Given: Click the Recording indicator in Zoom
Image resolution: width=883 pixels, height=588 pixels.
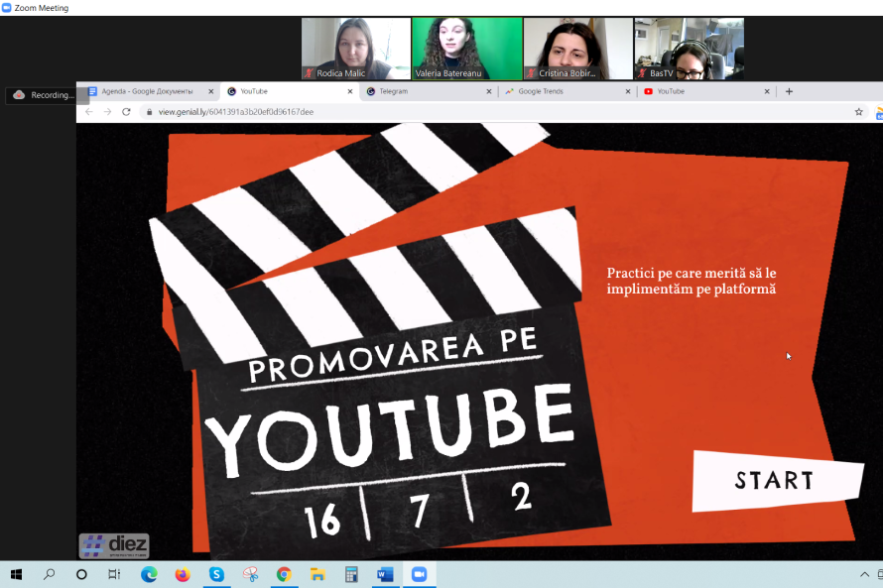Looking at the screenshot, I should tap(46, 95).
